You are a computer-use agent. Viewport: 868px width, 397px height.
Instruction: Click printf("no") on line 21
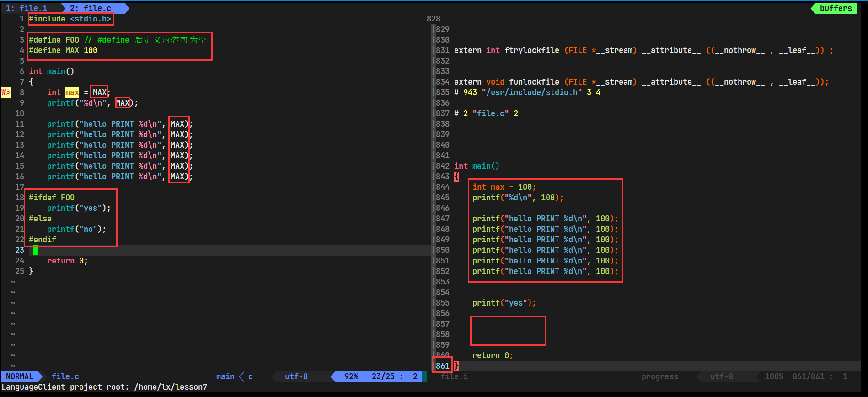tap(76, 229)
